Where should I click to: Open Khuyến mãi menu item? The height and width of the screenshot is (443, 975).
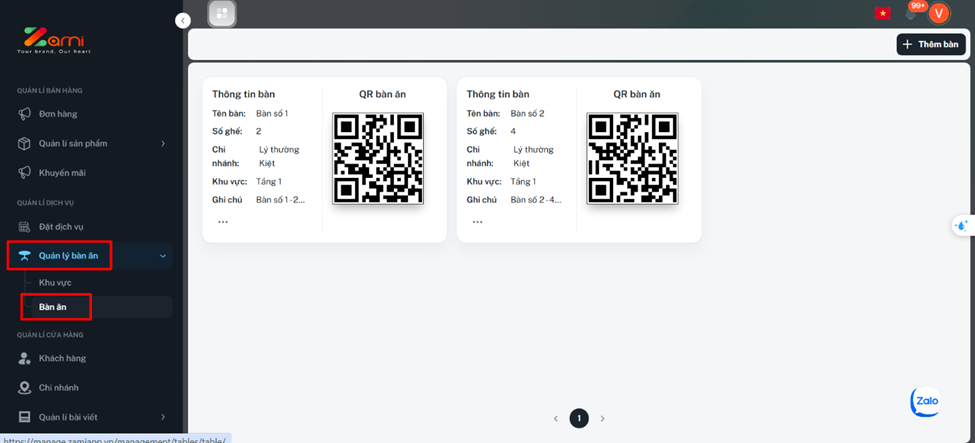[62, 172]
